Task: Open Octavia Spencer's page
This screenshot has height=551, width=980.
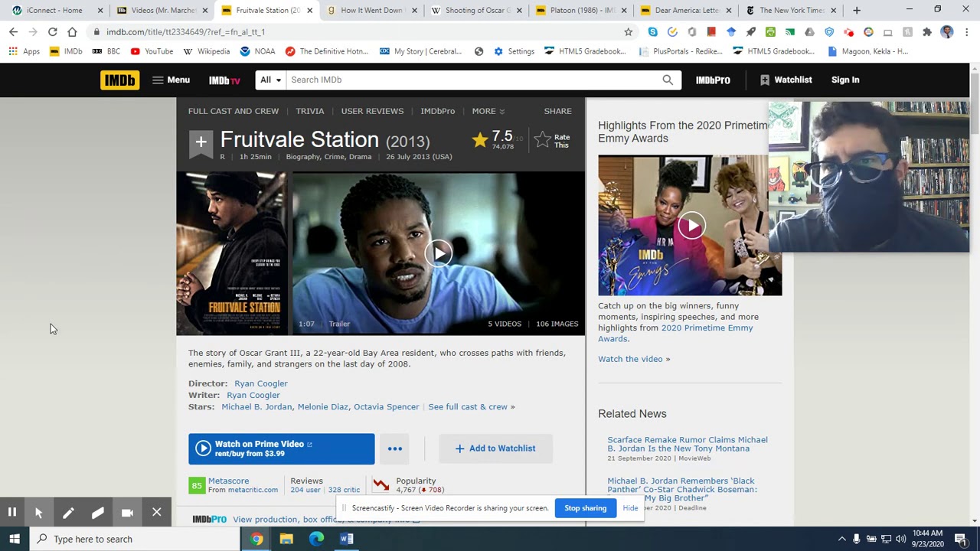Action: pos(387,406)
